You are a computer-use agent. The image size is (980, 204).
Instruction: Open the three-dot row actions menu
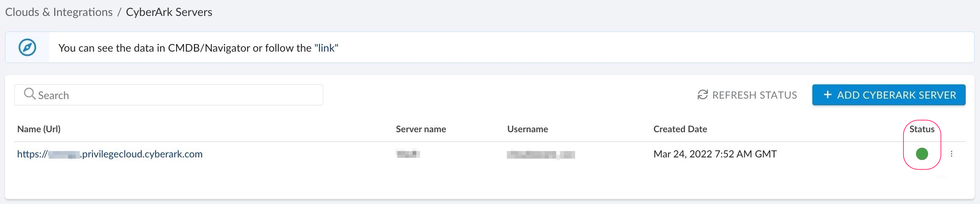951,154
